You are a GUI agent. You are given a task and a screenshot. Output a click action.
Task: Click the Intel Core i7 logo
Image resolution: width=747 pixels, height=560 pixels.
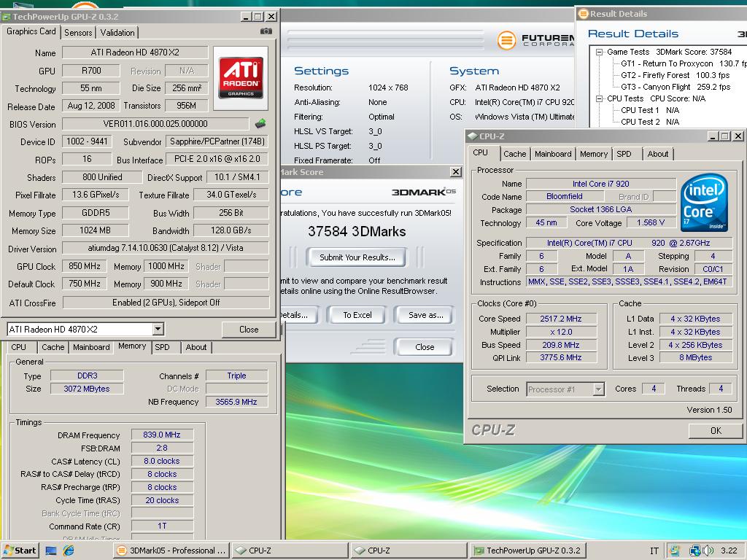[x=705, y=202]
